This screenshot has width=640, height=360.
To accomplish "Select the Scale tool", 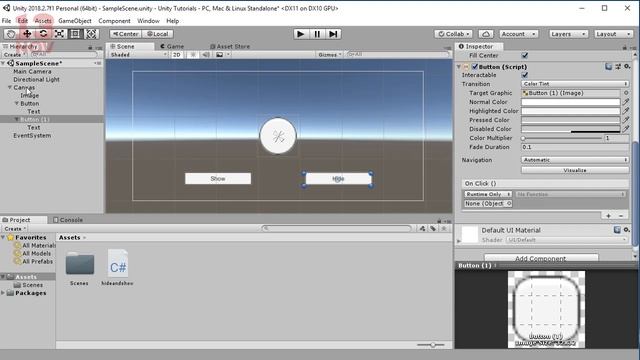I will (59, 34).
